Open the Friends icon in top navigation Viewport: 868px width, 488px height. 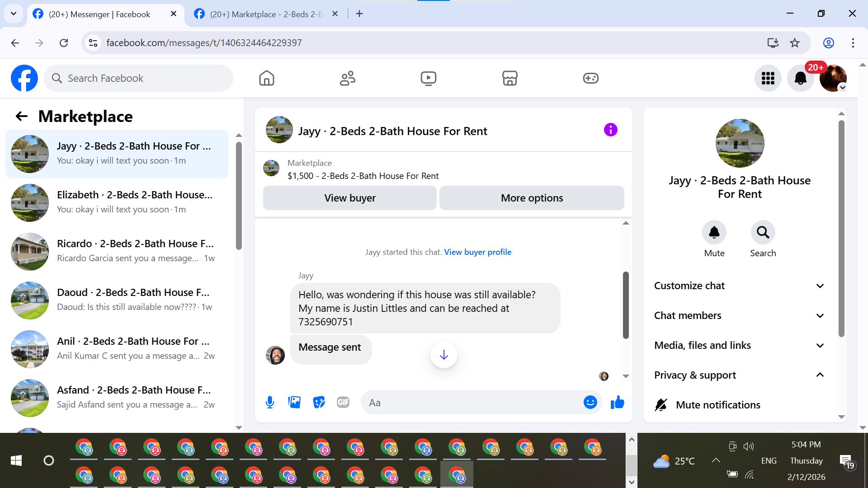[348, 78]
